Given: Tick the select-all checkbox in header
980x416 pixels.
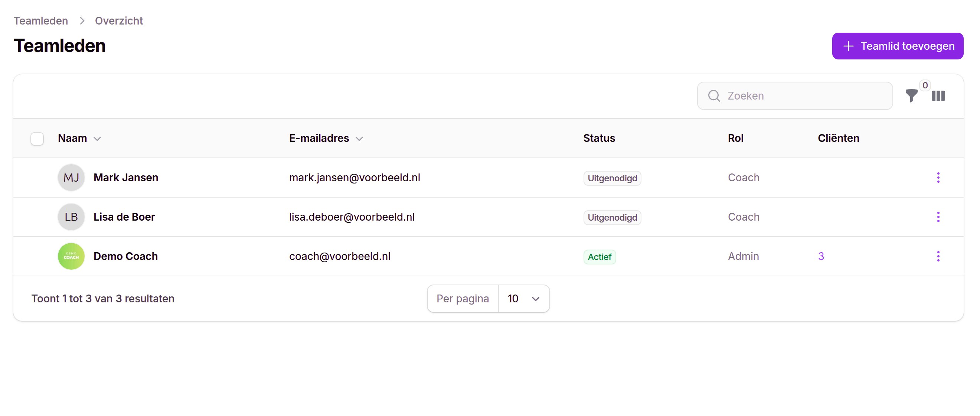Looking at the screenshot, I should [x=37, y=139].
